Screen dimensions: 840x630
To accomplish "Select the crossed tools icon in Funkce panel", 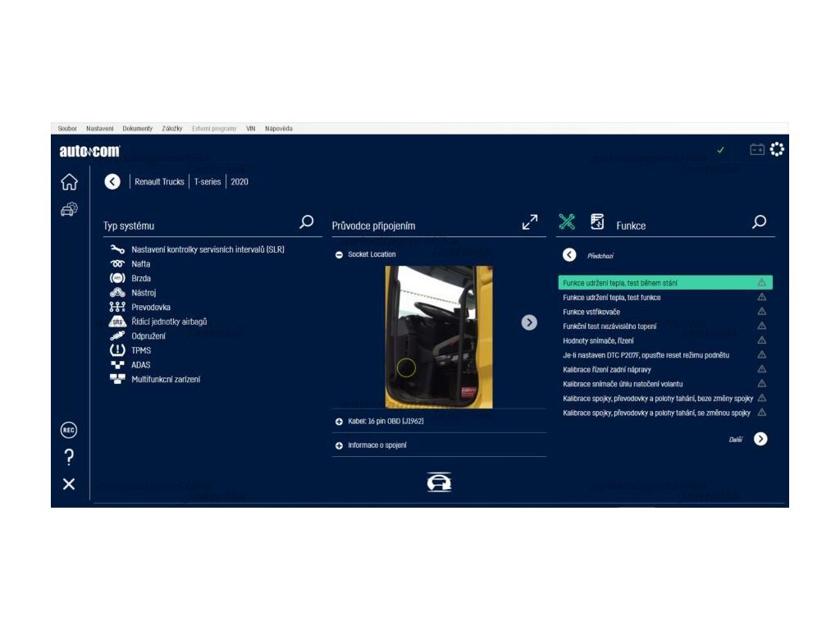I will pyautogui.click(x=567, y=221).
